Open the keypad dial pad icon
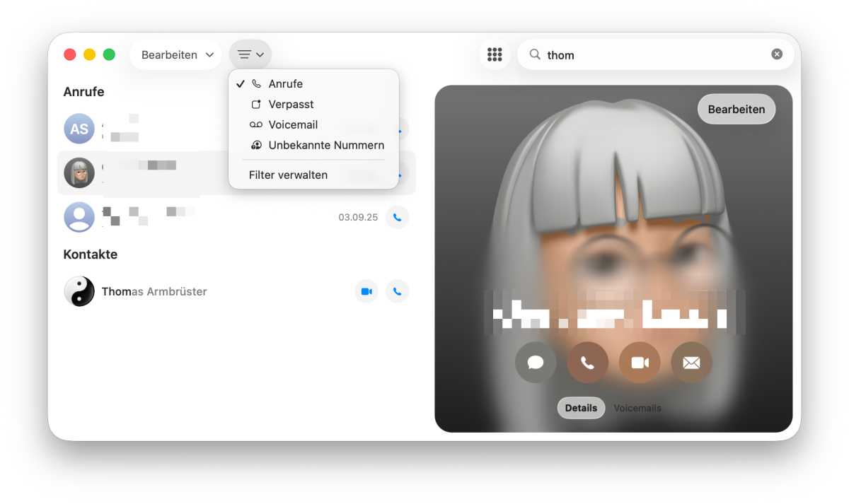This screenshot has width=849, height=504. [495, 54]
